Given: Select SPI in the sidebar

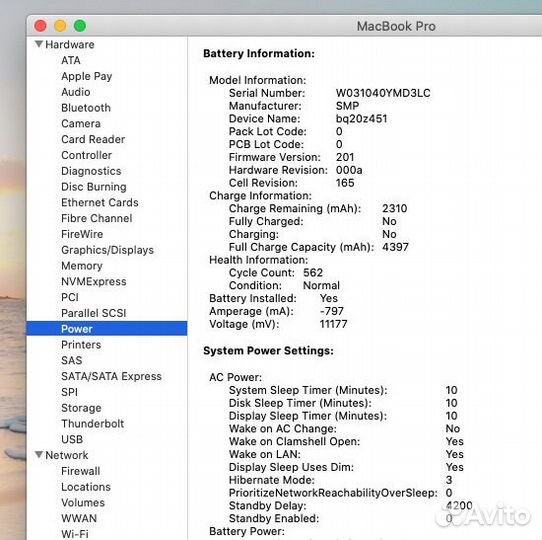Looking at the screenshot, I should click(69, 392).
